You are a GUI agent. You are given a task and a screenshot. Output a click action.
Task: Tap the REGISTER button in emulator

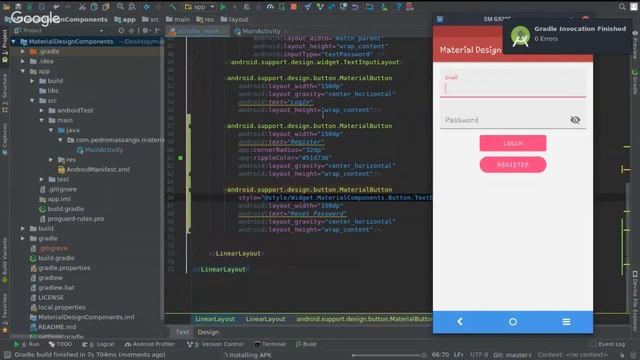pyautogui.click(x=513, y=164)
